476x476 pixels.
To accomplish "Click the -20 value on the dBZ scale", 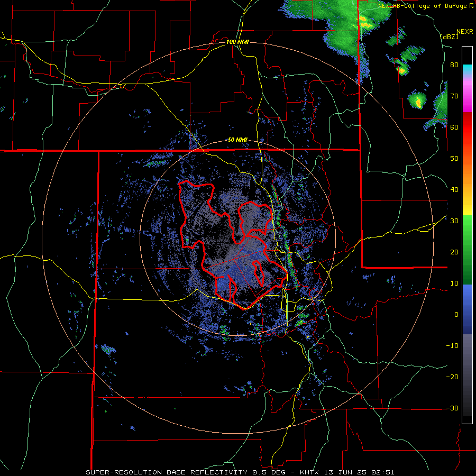I will point(452,377).
